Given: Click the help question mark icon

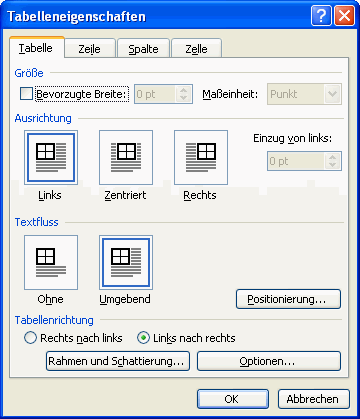Looking at the screenshot, I should [321, 16].
